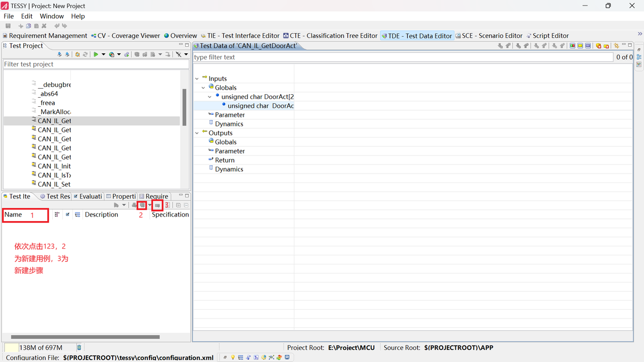Open the dropdown next to Execute Test button

[103, 54]
